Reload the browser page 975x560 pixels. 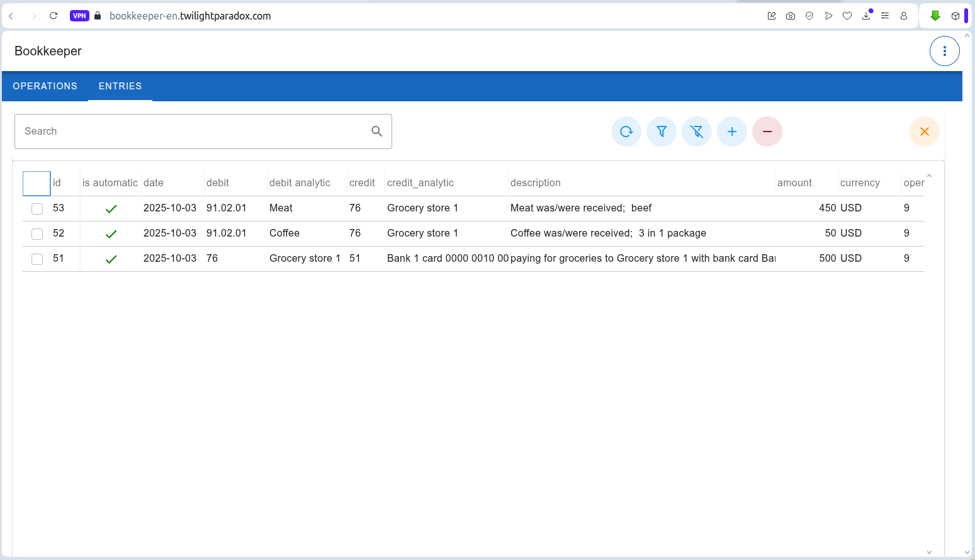pos(54,16)
